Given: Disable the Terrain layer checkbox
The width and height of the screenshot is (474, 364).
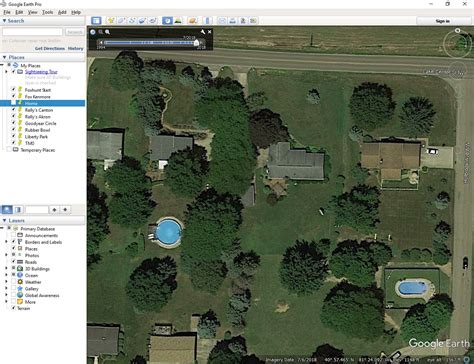Looking at the screenshot, I should click(x=13, y=308).
